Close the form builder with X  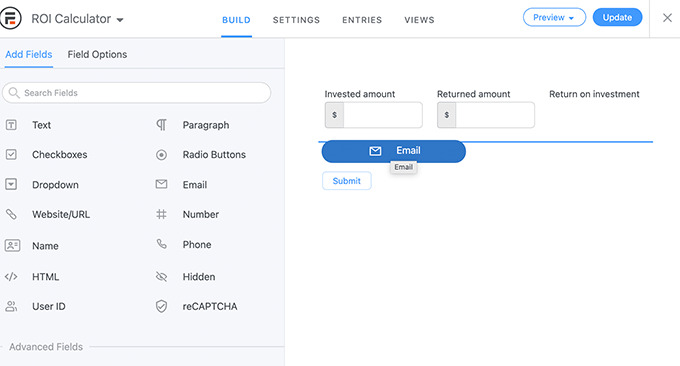(667, 18)
